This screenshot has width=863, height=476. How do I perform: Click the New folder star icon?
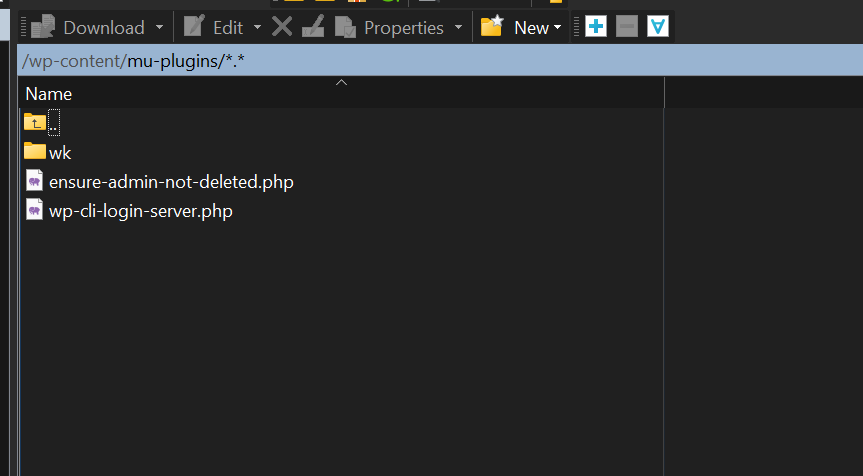coord(491,27)
